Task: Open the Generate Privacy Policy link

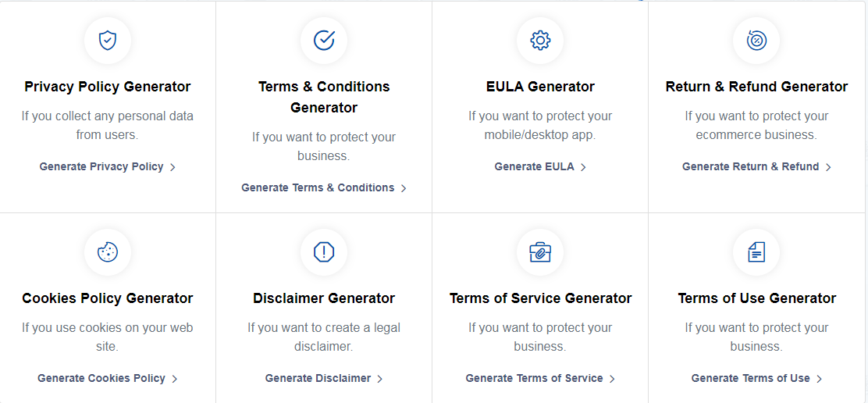Action: (108, 166)
